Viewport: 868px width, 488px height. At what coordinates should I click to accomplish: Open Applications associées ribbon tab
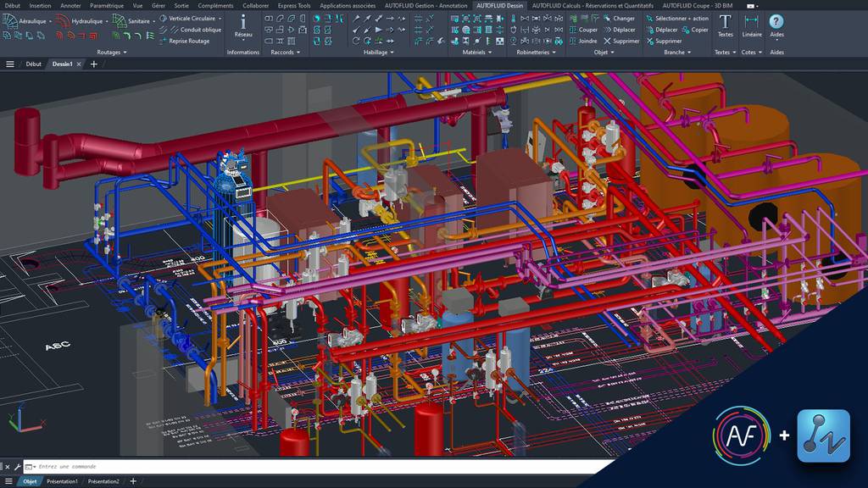click(x=348, y=6)
